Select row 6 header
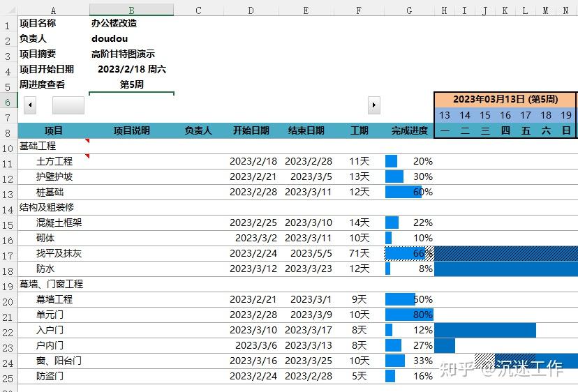The height and width of the screenshot is (392, 578). 8,102
